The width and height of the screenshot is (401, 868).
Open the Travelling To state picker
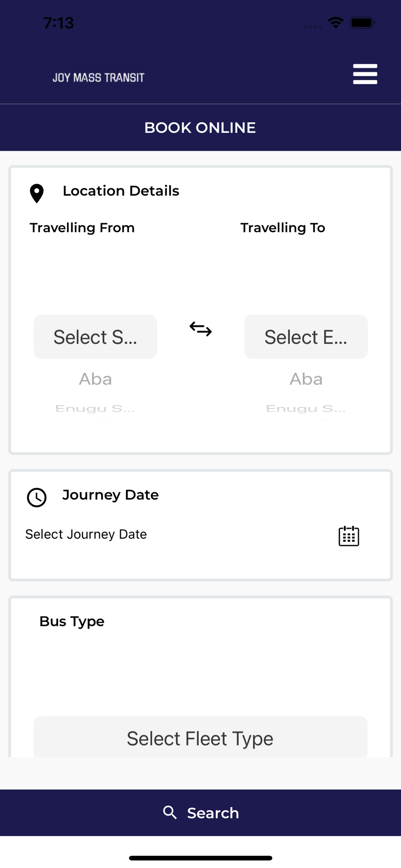coord(306,337)
